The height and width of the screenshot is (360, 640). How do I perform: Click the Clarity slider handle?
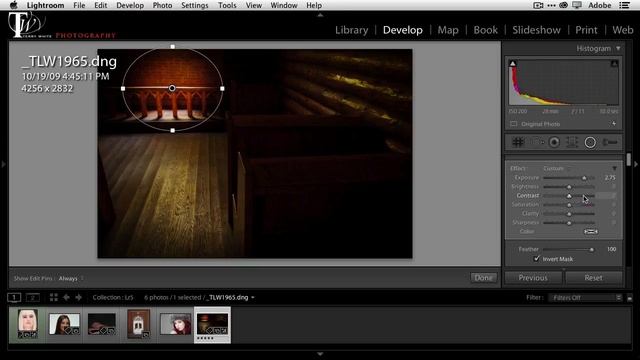(569, 214)
